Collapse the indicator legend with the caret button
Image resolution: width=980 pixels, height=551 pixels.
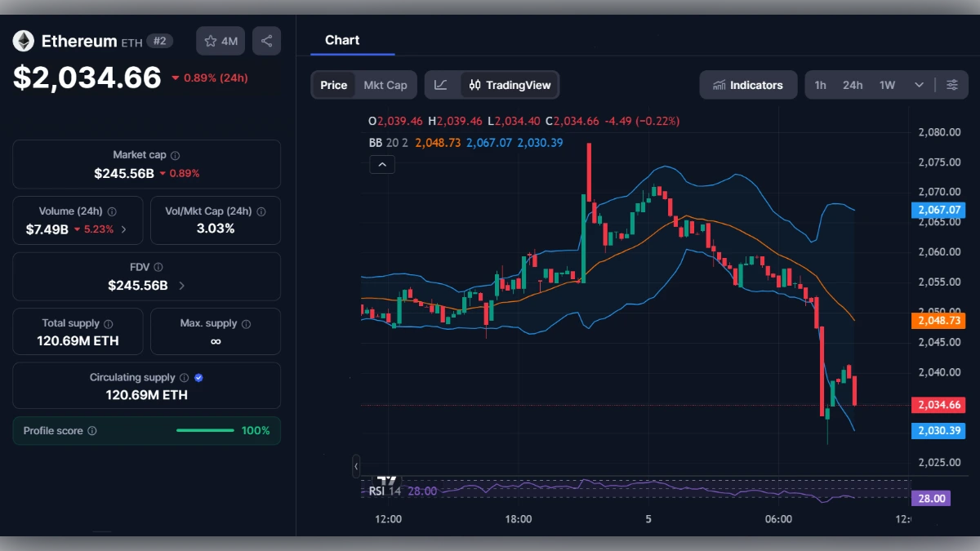point(381,164)
